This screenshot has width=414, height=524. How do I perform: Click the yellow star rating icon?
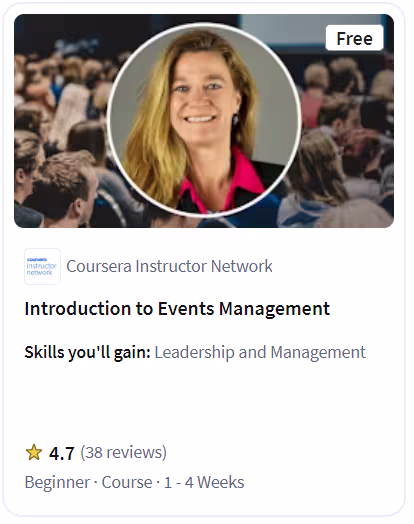(34, 452)
